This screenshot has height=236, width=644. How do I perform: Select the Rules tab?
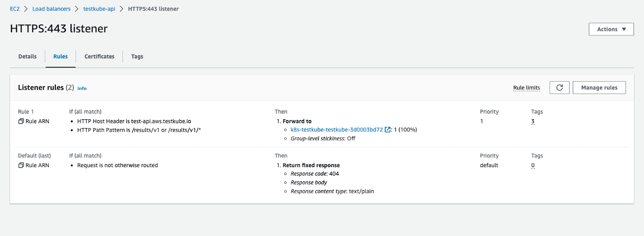pos(60,56)
